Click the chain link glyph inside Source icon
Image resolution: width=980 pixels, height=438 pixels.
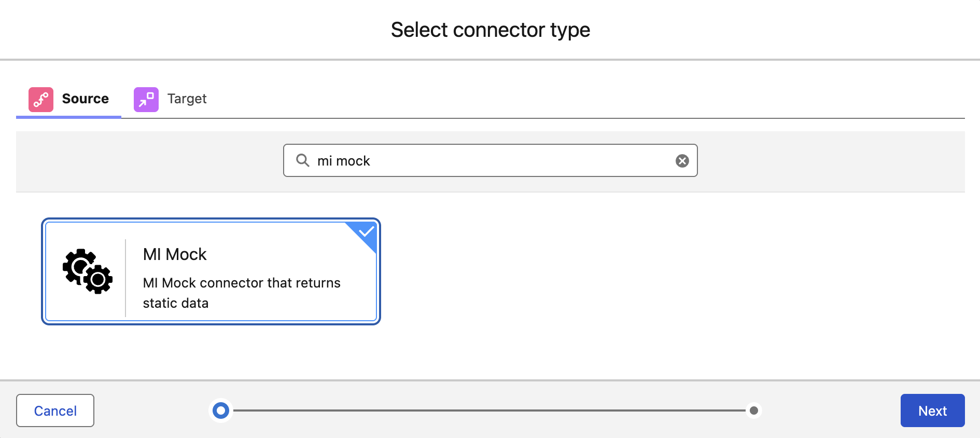click(x=41, y=99)
